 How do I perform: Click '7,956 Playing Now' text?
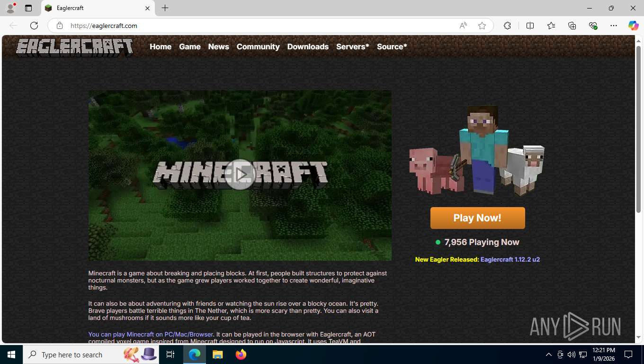[x=482, y=242]
